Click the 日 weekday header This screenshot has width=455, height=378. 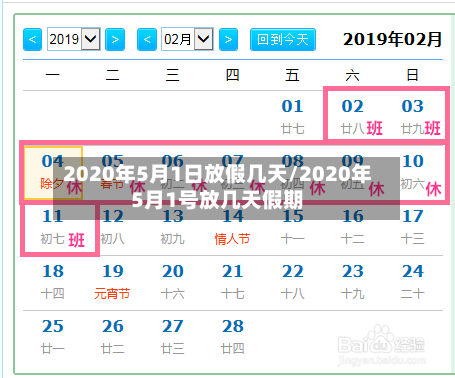coord(413,75)
